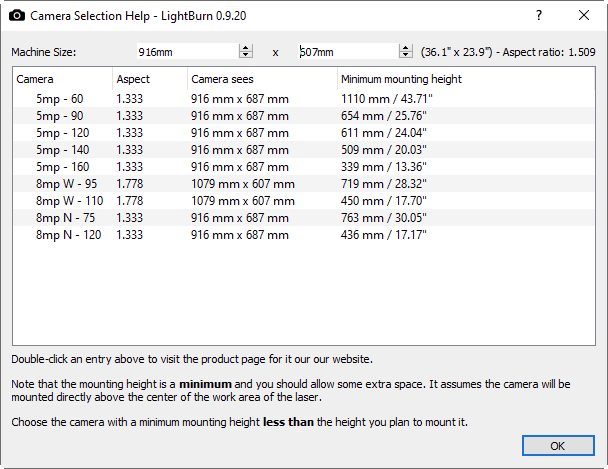Click the 611 mm / 24.04" height value
The width and height of the screenshot is (608, 469).
pyautogui.click(x=383, y=133)
